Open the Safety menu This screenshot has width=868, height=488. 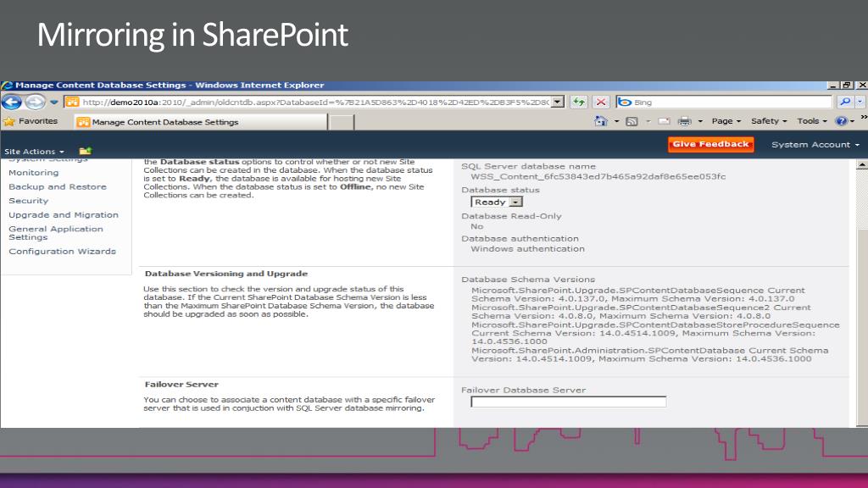coord(768,121)
